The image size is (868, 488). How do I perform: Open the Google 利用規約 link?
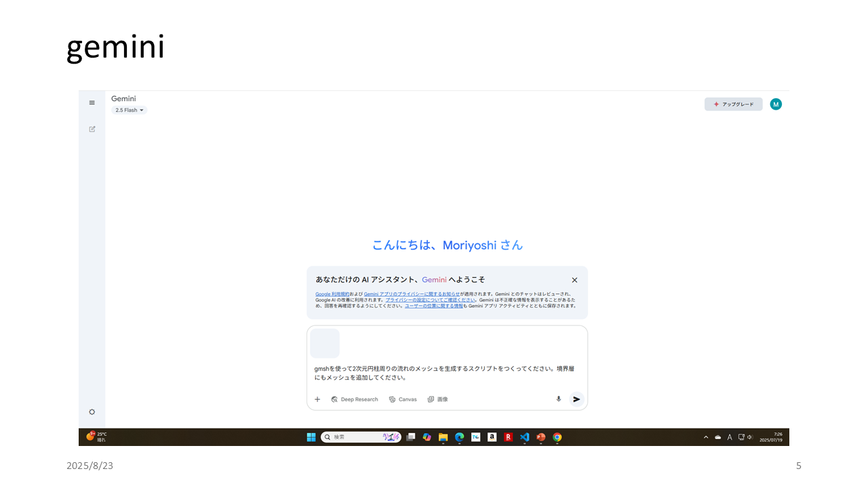click(332, 293)
